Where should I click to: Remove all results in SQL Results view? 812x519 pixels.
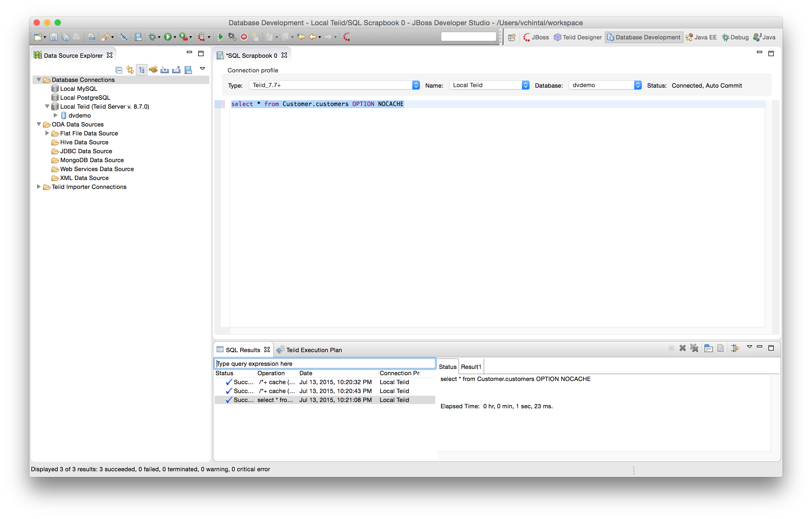694,348
